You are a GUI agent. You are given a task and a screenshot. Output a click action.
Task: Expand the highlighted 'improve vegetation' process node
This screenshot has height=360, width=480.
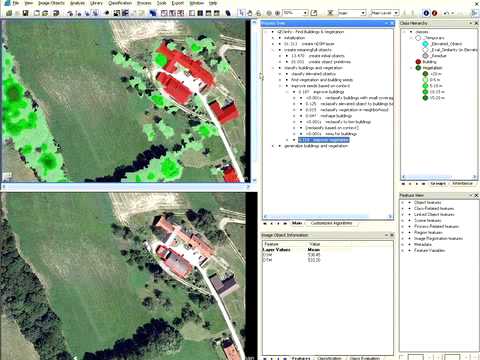click(287, 140)
